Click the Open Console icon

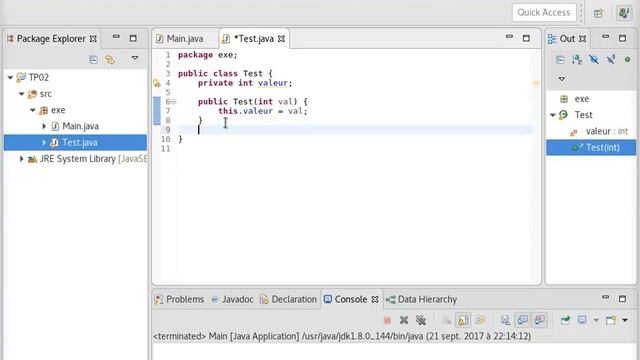click(611, 320)
